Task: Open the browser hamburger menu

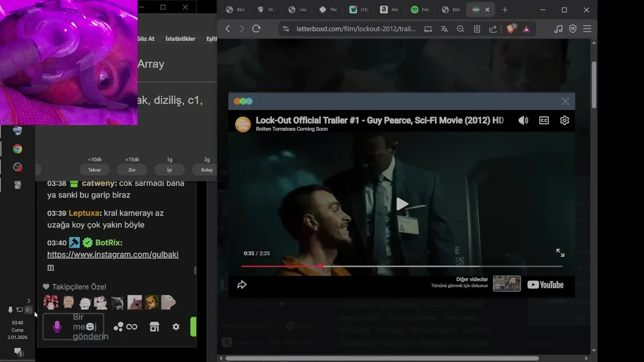Action: pos(587,29)
